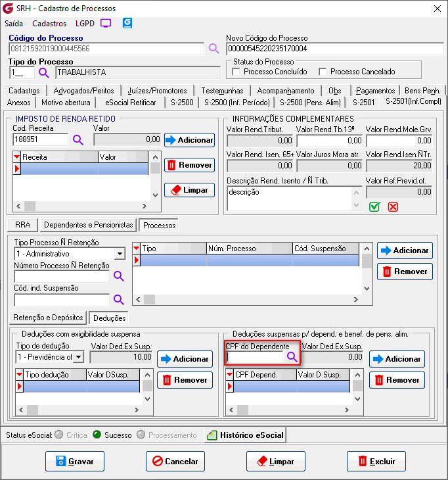Click the magnifier next to Cod. Receita
Screen dimensions: 448x480
point(78,139)
